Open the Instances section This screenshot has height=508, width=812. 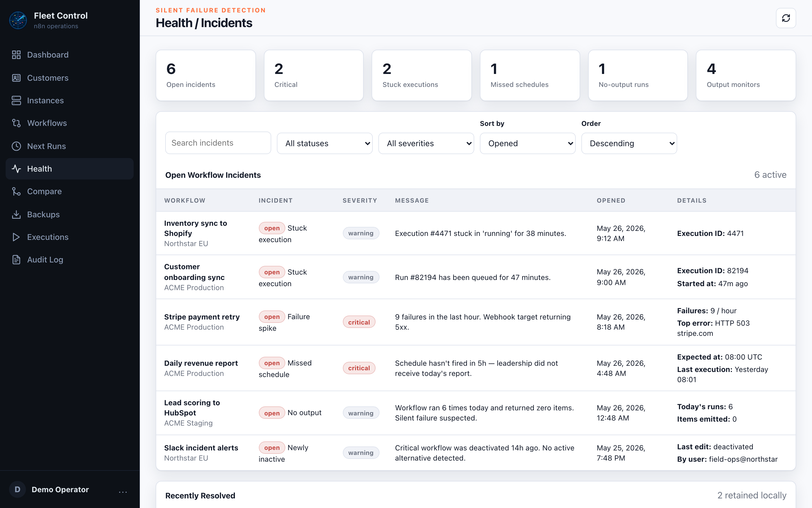pyautogui.click(x=69, y=100)
